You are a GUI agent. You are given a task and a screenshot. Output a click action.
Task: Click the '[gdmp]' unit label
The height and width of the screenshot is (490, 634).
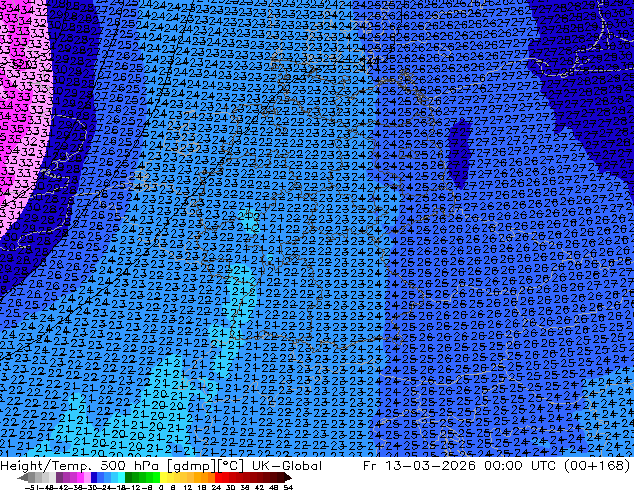[x=192, y=466]
